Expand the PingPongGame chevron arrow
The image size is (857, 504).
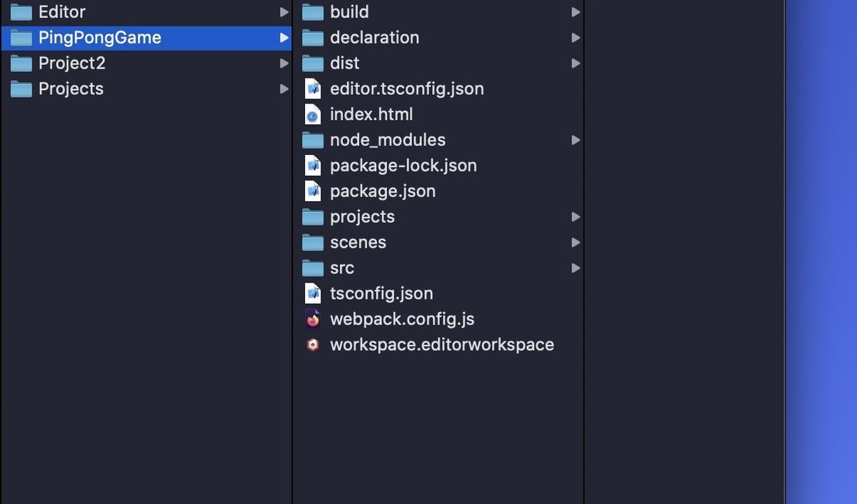click(x=284, y=37)
